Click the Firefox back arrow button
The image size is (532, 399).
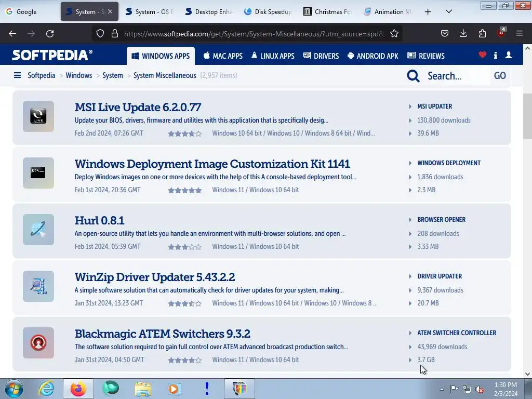click(12, 34)
